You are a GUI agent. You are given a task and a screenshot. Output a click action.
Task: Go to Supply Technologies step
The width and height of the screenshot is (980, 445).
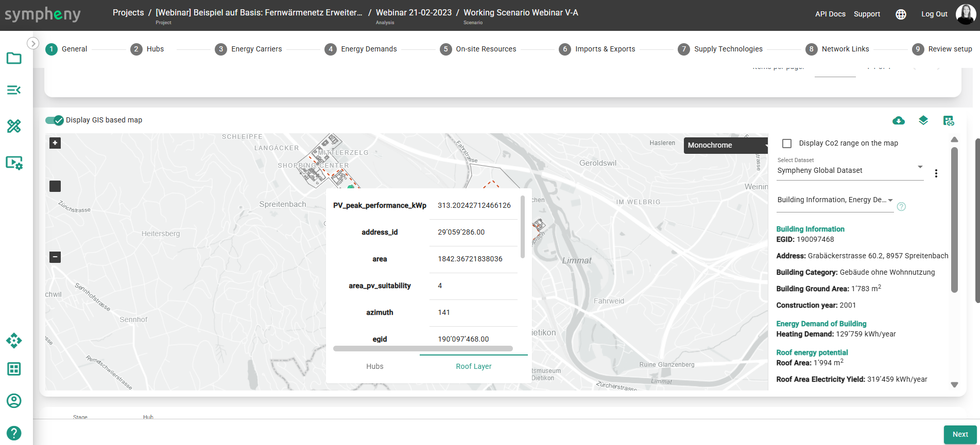(x=728, y=49)
